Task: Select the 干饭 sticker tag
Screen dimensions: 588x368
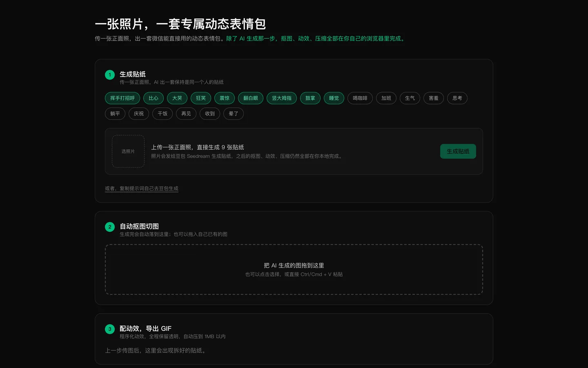Action: [163, 114]
